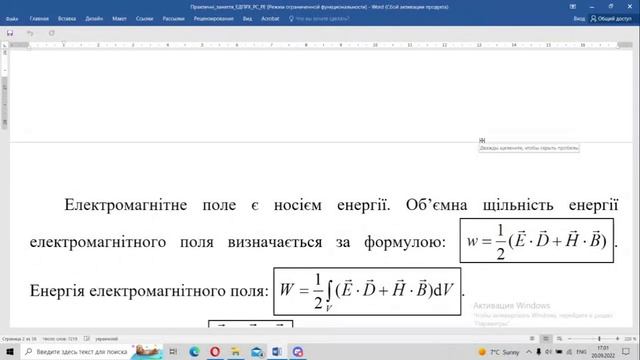Click the page count in the status bar
Viewport: 640px width, 360px height.
[19, 339]
